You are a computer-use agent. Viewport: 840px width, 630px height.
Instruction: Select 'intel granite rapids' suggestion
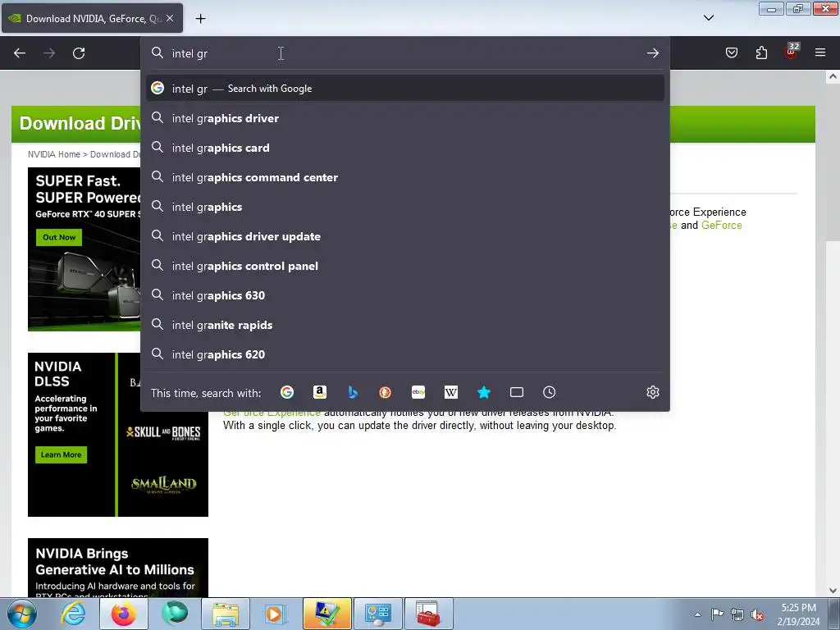(405, 325)
